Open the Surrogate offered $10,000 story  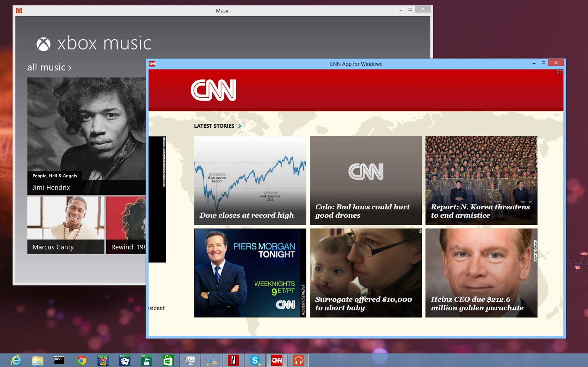tap(366, 273)
